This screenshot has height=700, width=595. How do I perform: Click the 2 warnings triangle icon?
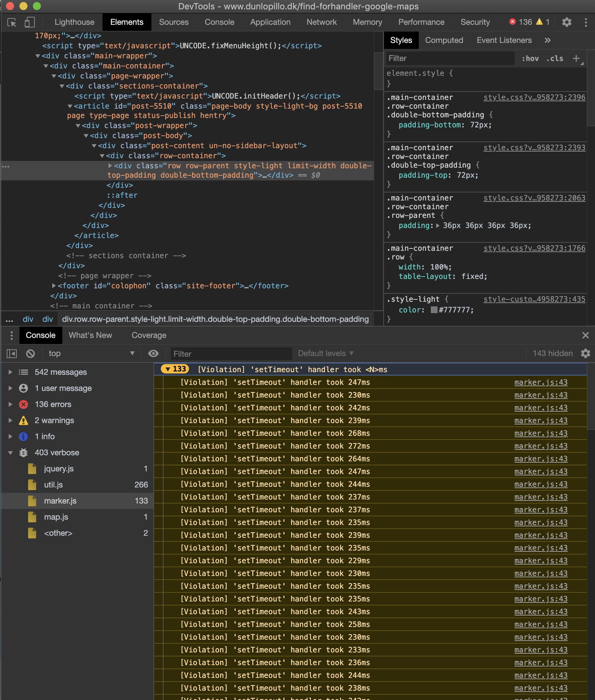pyautogui.click(x=23, y=420)
